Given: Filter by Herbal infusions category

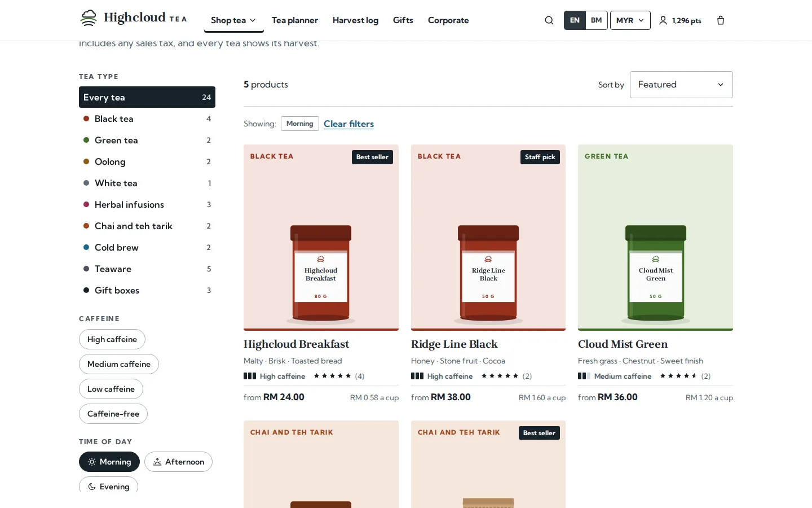Looking at the screenshot, I should (x=147, y=204).
